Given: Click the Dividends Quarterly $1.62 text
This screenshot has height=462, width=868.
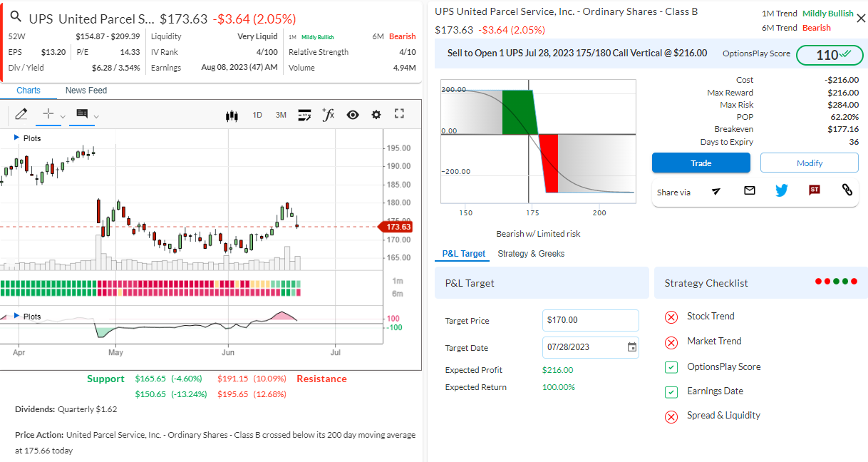Looking at the screenshot, I should coord(66,409).
